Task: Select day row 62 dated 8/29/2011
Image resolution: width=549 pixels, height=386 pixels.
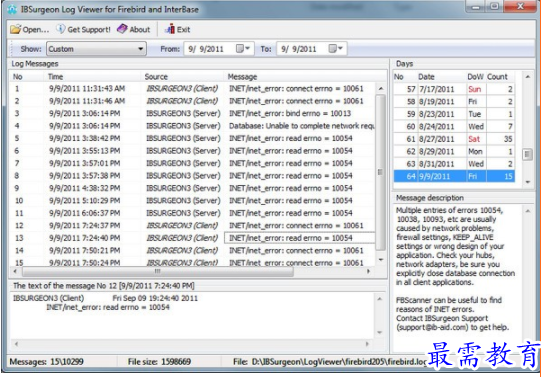Action: (x=454, y=152)
